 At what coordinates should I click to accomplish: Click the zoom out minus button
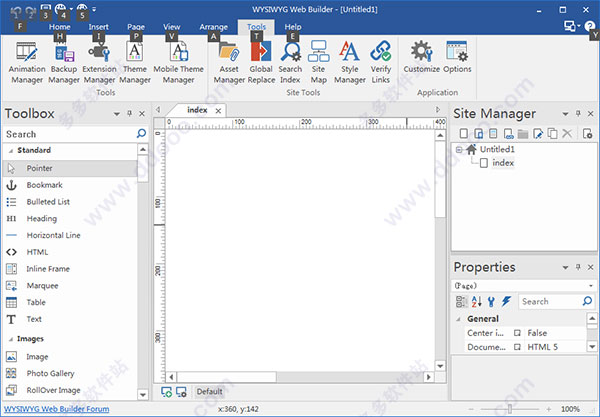click(x=471, y=409)
